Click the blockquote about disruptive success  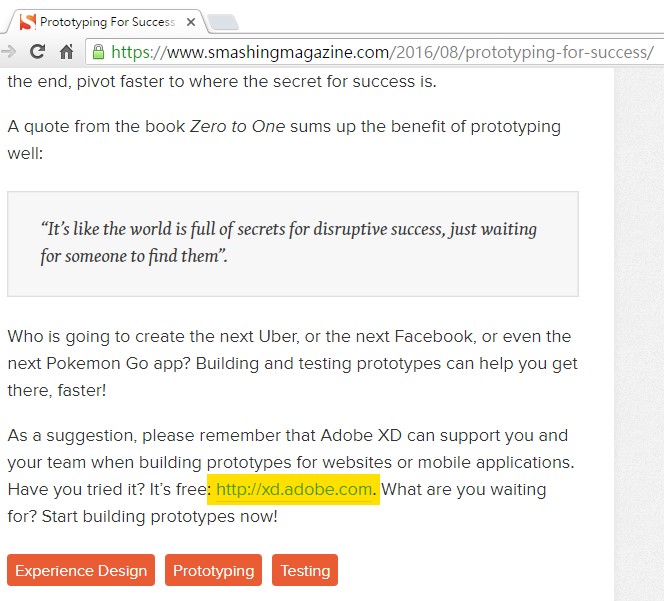[293, 244]
